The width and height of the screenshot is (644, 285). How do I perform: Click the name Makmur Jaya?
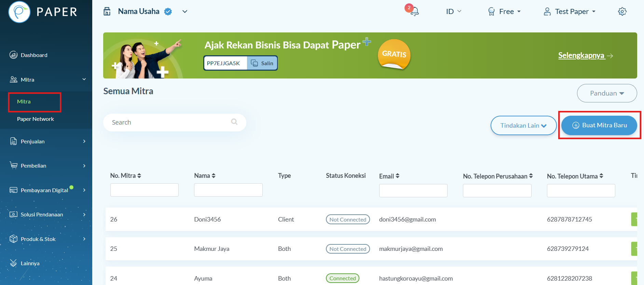point(212,249)
